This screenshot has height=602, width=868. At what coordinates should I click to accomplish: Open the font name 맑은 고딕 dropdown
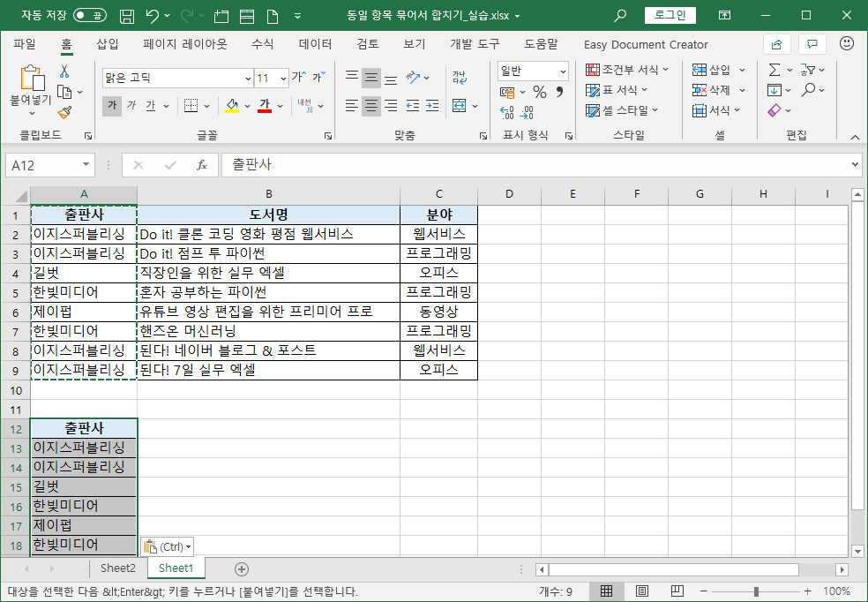(x=248, y=79)
